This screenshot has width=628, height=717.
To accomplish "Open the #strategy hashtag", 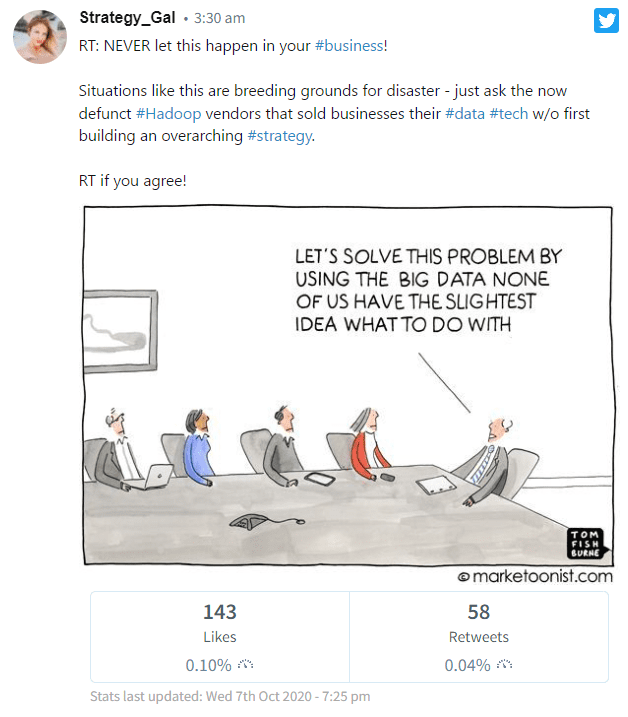I will coord(279,136).
